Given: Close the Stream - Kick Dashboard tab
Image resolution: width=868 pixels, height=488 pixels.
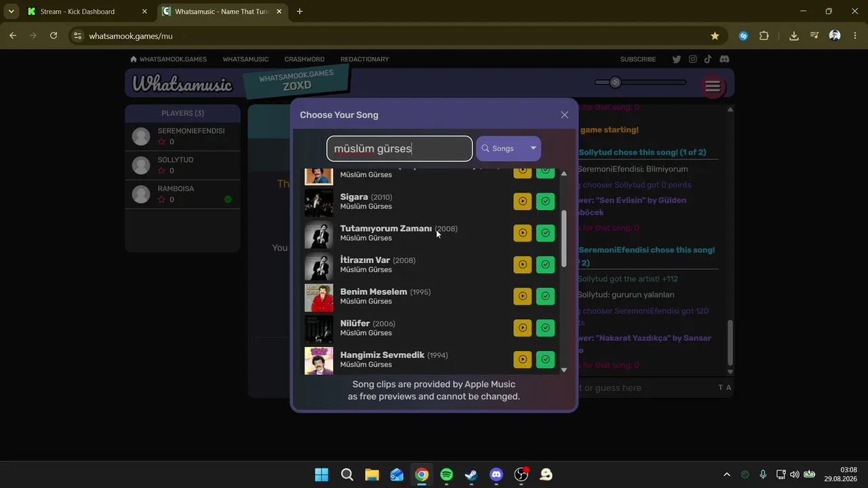Looking at the screenshot, I should [x=144, y=12].
